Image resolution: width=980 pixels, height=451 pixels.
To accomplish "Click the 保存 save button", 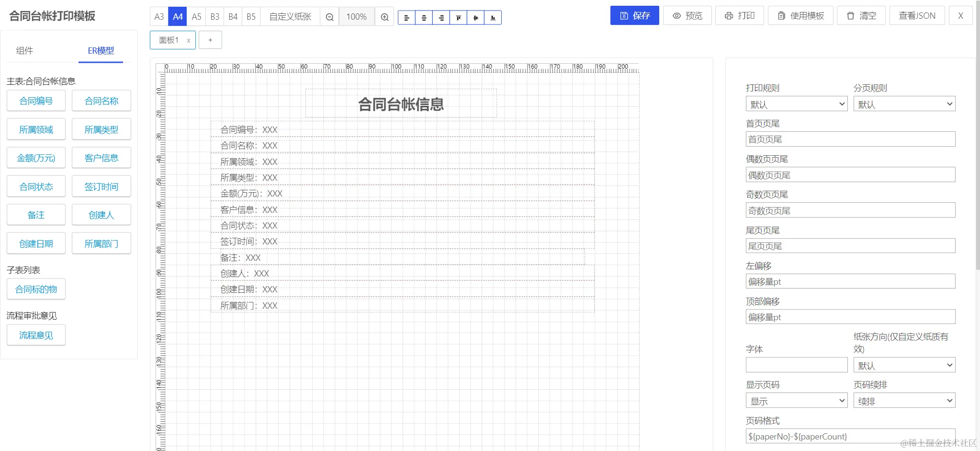I will 634,15.
